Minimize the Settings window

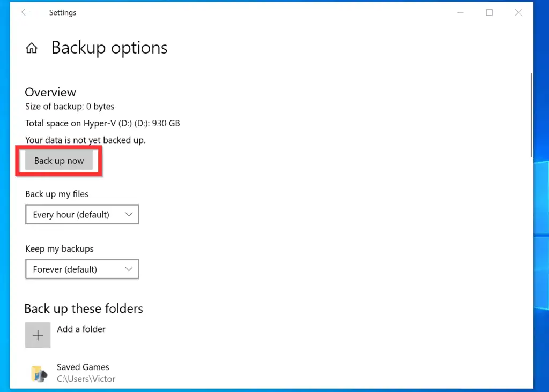click(x=460, y=13)
